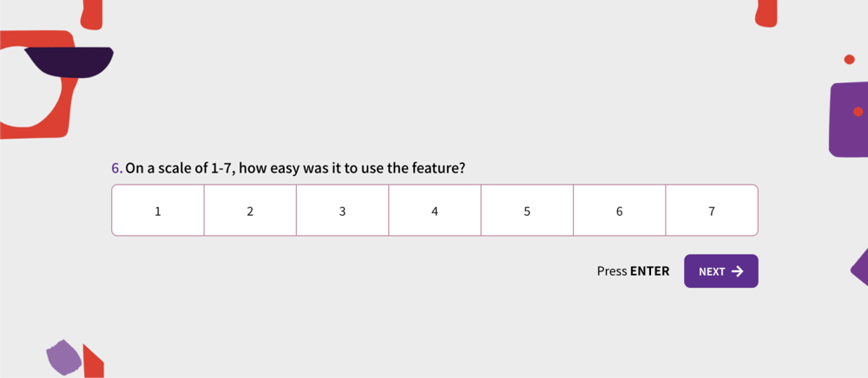Click the small red dot above purple square
This screenshot has width=868, height=378.
click(849, 59)
